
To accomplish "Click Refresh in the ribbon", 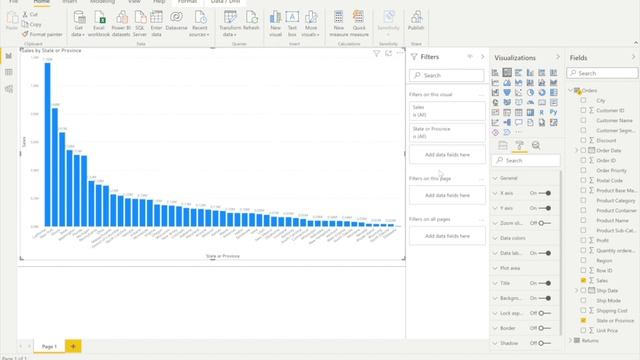I will click(251, 20).
